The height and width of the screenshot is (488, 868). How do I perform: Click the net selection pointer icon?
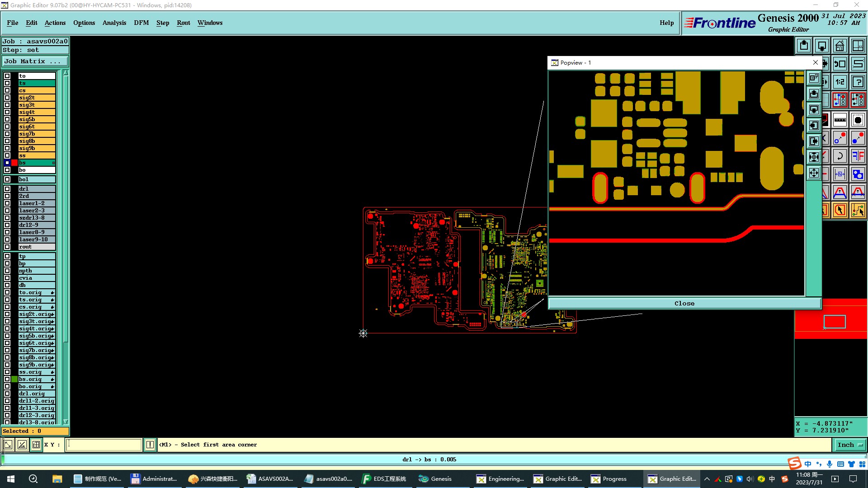858,210
